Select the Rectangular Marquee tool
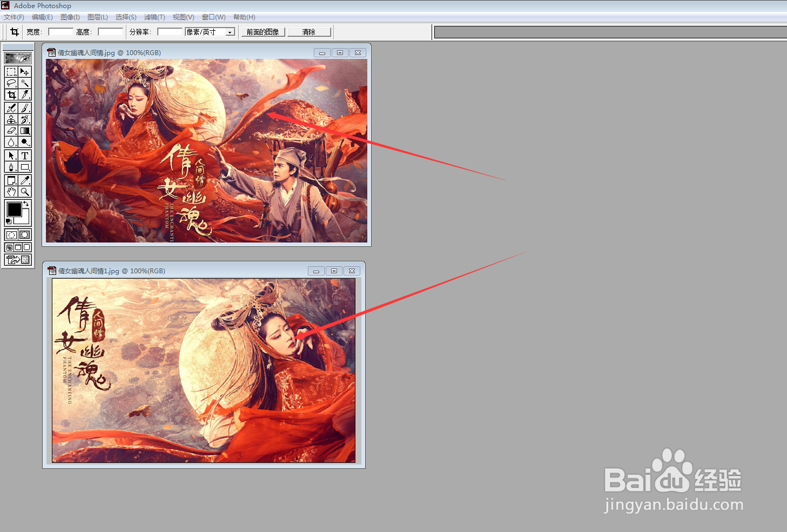The width and height of the screenshot is (787, 532). (x=11, y=72)
